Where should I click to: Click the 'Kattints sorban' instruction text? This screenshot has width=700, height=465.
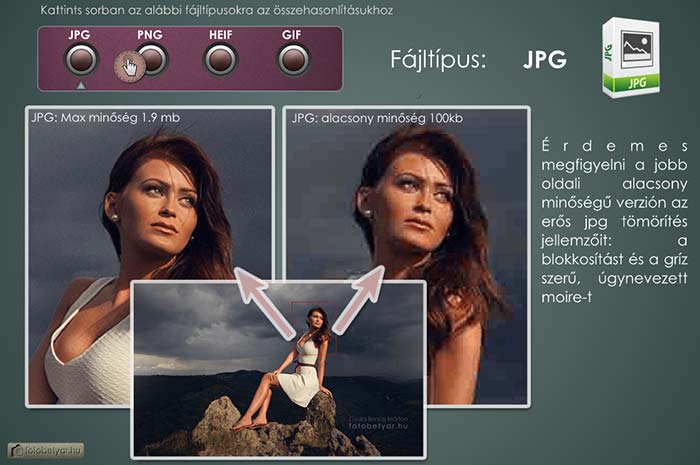[217, 11]
